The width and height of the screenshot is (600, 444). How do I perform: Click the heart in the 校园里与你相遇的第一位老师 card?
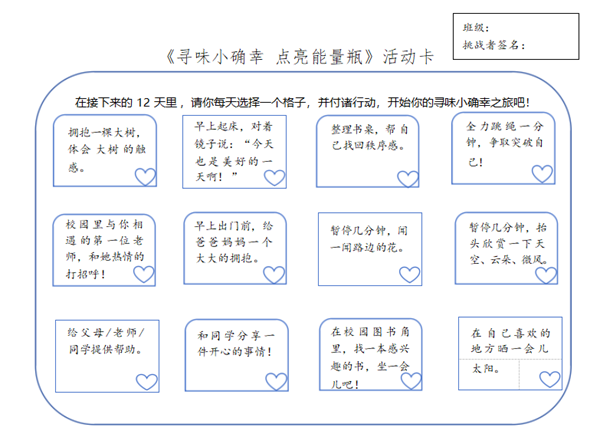[143, 274]
